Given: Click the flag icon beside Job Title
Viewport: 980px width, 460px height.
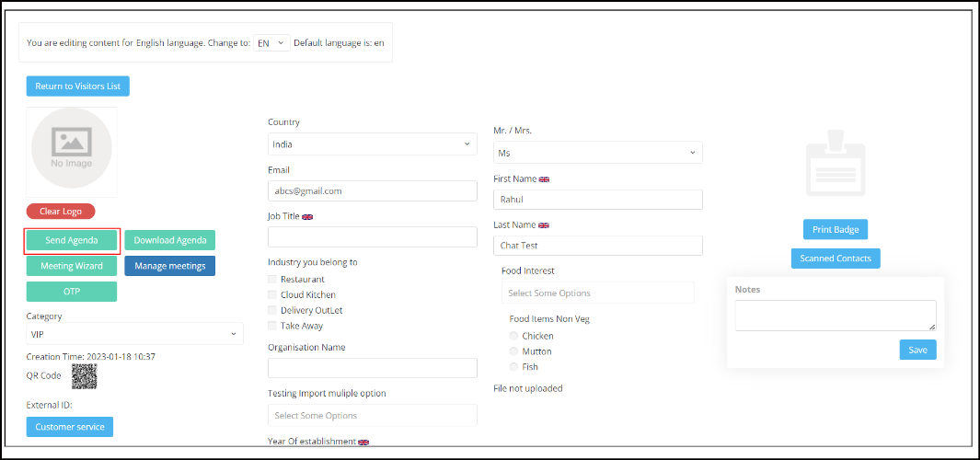Looking at the screenshot, I should coord(306,216).
